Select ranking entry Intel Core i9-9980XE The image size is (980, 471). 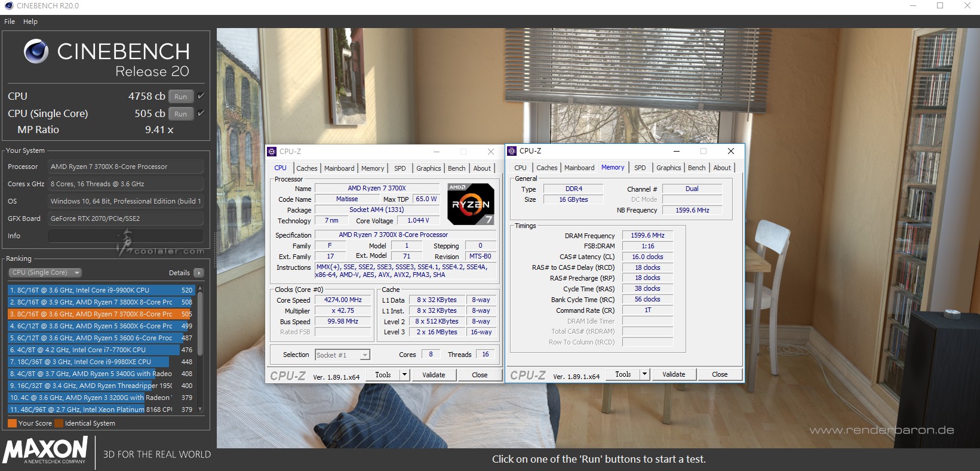[101, 362]
